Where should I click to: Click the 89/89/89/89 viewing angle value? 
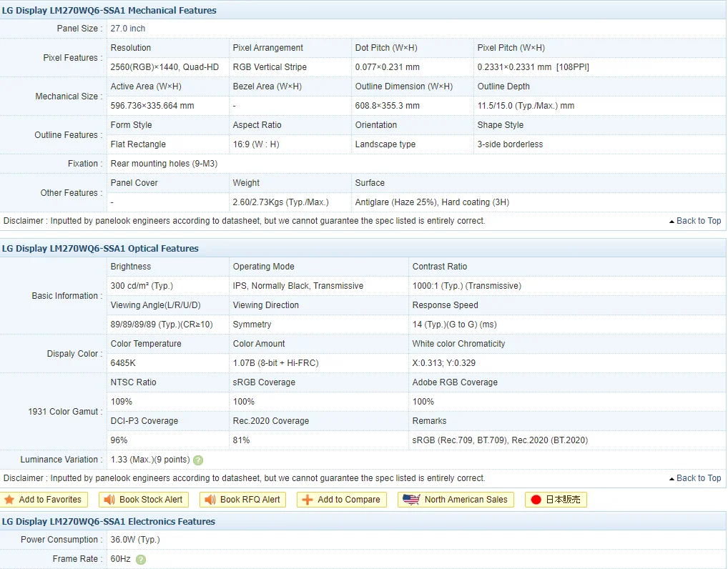(x=162, y=324)
